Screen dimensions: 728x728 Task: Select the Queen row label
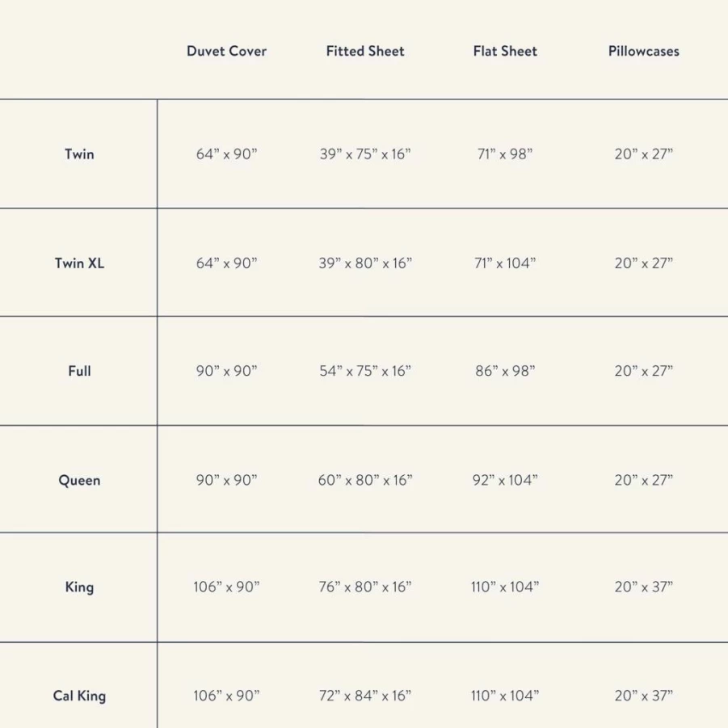(x=79, y=480)
